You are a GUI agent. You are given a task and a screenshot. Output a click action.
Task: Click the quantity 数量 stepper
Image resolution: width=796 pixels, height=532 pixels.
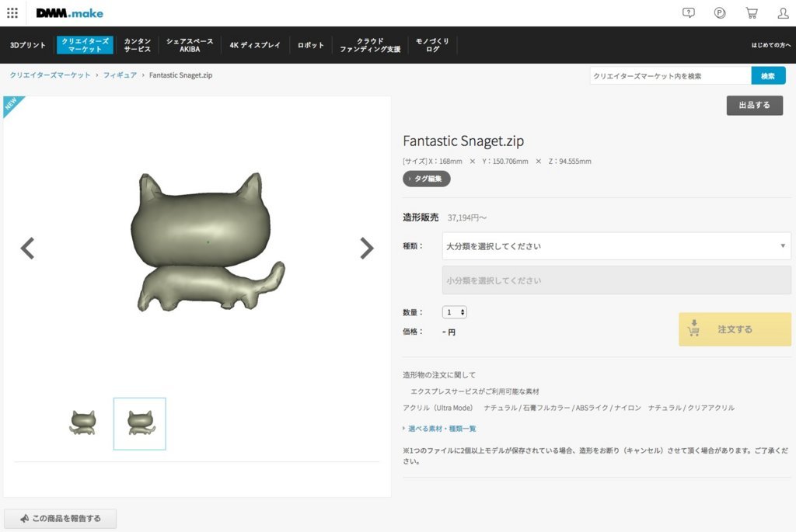point(454,312)
